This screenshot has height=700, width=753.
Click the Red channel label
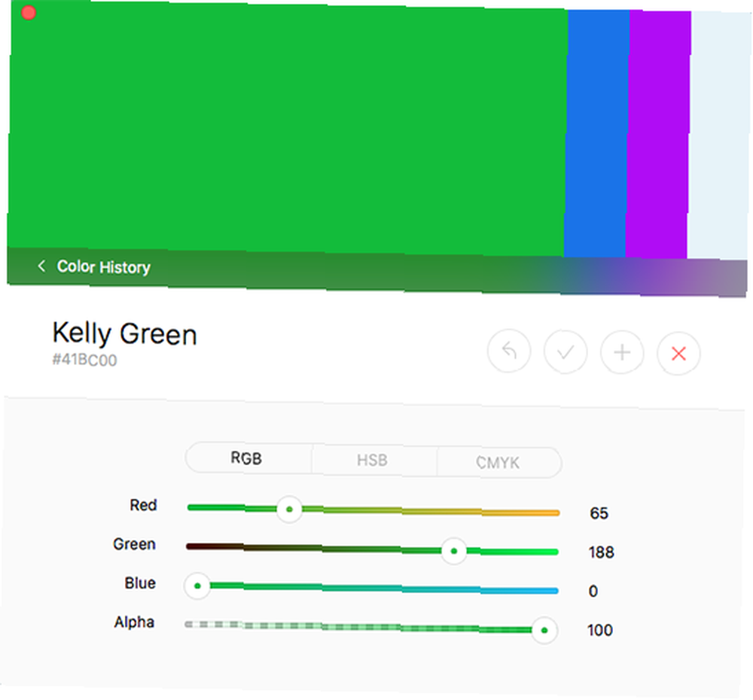pyautogui.click(x=143, y=505)
